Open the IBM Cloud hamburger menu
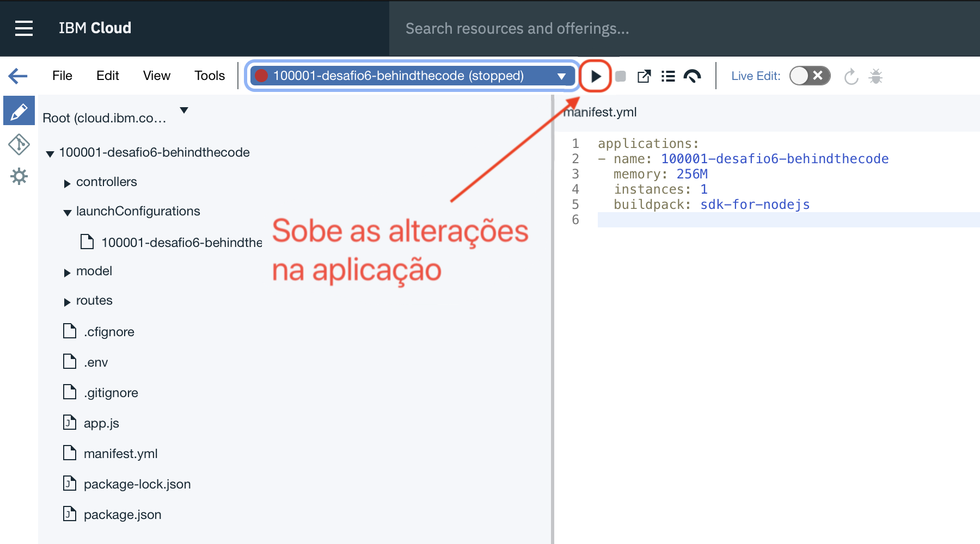 click(24, 28)
